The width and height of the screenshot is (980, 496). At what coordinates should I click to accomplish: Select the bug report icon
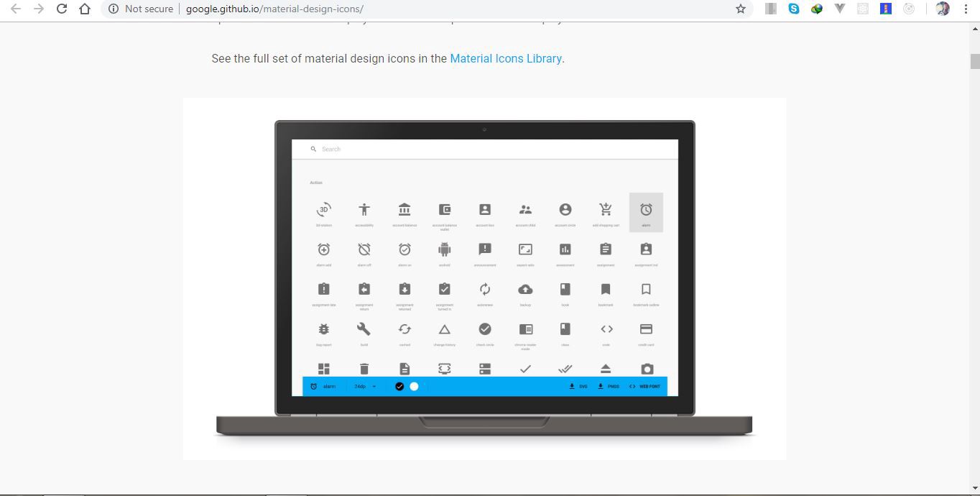[323, 329]
